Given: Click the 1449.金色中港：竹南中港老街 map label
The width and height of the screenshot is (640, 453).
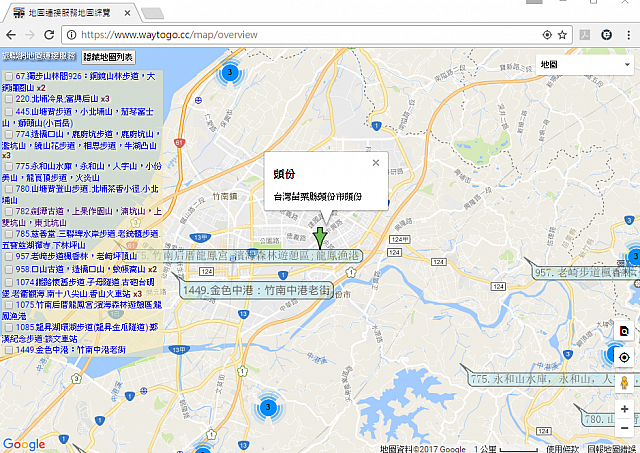Looking at the screenshot, I should click(x=257, y=290).
